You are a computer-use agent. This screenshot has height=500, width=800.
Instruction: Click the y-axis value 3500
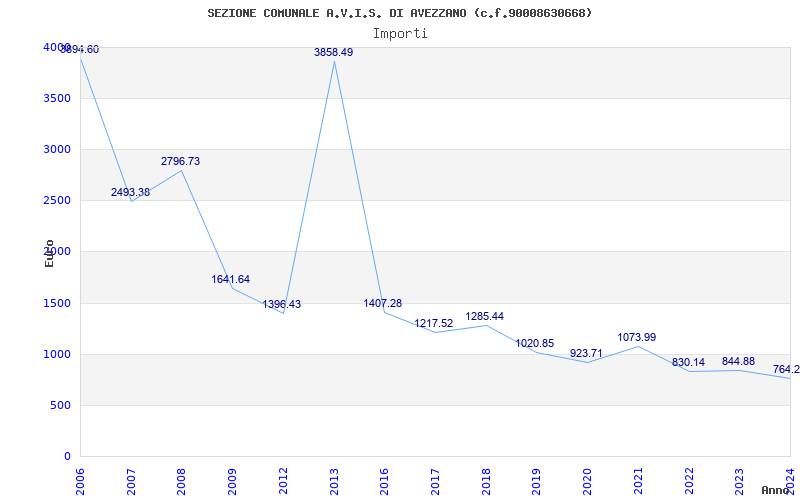click(57, 98)
